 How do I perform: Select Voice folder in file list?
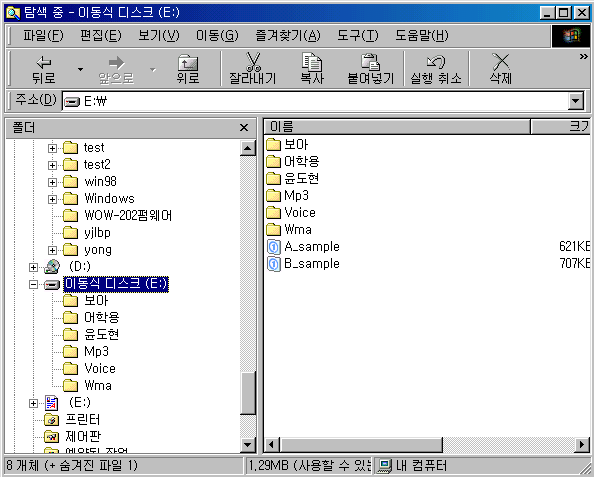pos(300,213)
